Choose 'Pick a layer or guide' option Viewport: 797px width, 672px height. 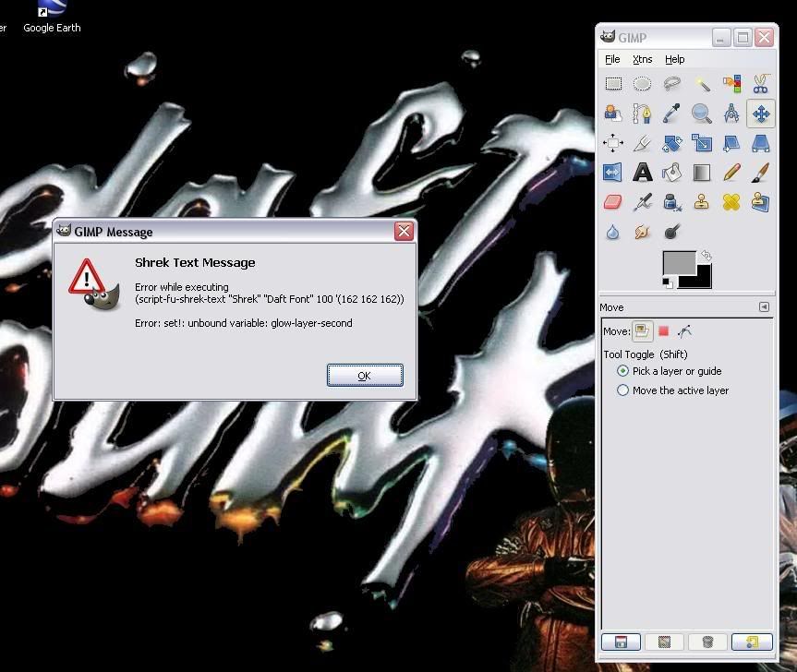pyautogui.click(x=669, y=371)
